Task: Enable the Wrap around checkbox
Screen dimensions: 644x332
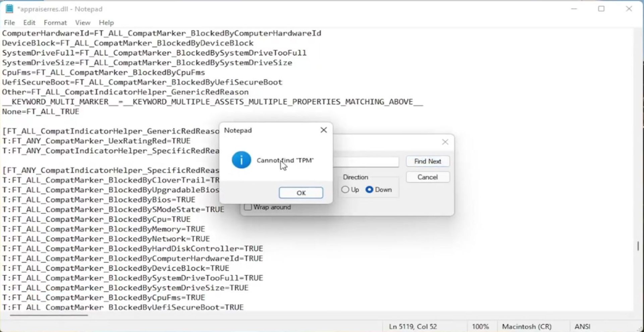Action: (x=248, y=207)
